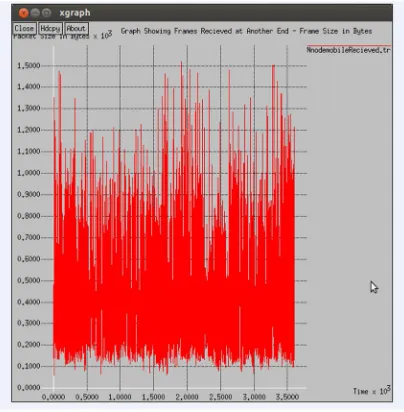Click y-axis value 1.5000
This screenshot has width=404, height=412.
coord(29,65)
